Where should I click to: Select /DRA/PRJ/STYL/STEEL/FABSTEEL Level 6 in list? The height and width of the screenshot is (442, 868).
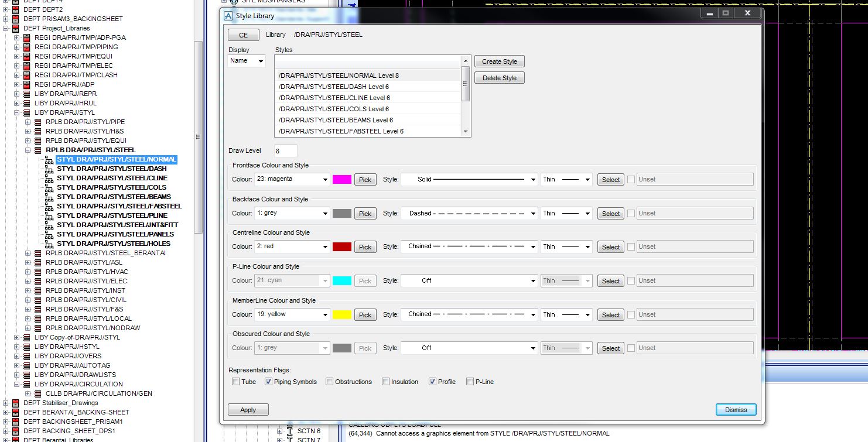click(368, 131)
